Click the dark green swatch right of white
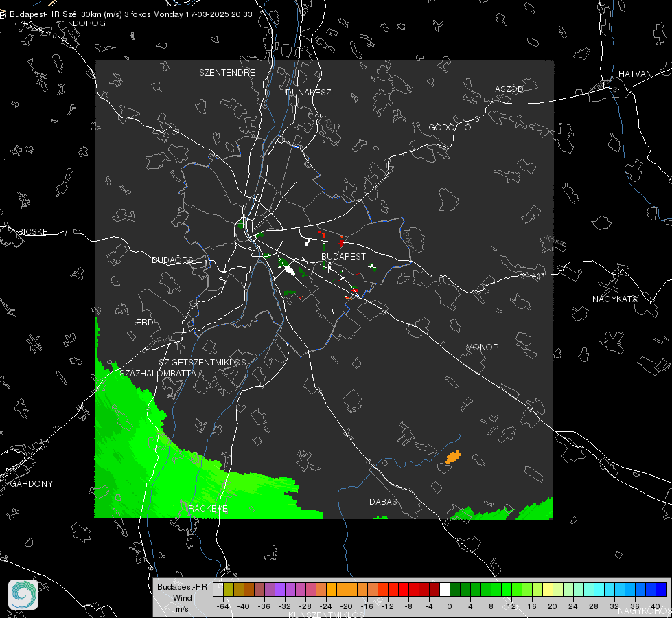The height and width of the screenshot is (618, 672). 455,590
